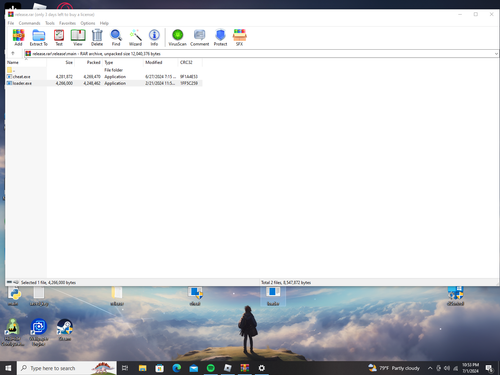Expand the archive path dropdown
The height and width of the screenshot is (375, 500).
tap(496, 54)
